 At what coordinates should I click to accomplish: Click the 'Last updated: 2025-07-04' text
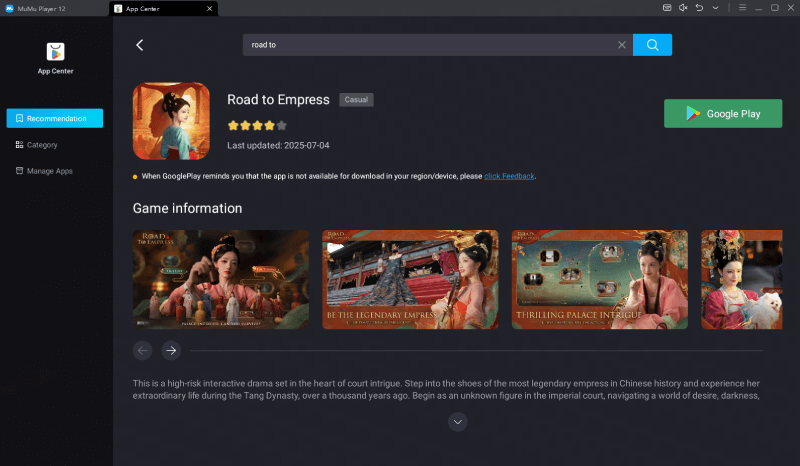[278, 145]
